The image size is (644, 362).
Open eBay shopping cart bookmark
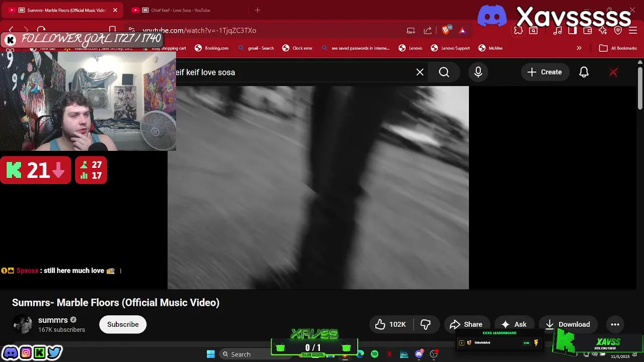click(164, 48)
